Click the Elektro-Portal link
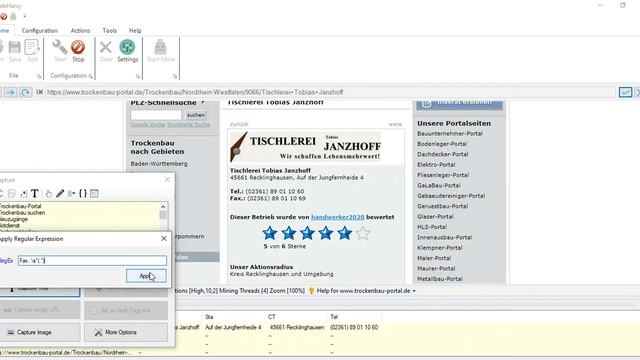Viewport: 640px width, 360px height. point(436,164)
